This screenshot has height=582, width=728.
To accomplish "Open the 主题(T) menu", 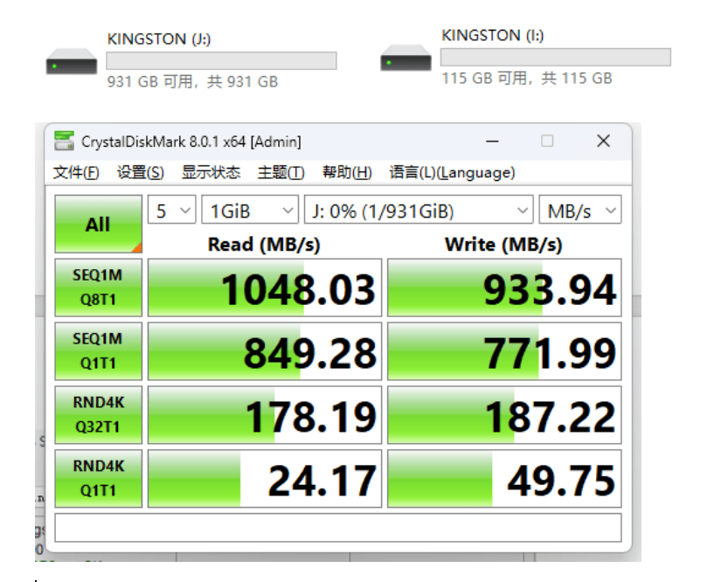I will tap(281, 172).
